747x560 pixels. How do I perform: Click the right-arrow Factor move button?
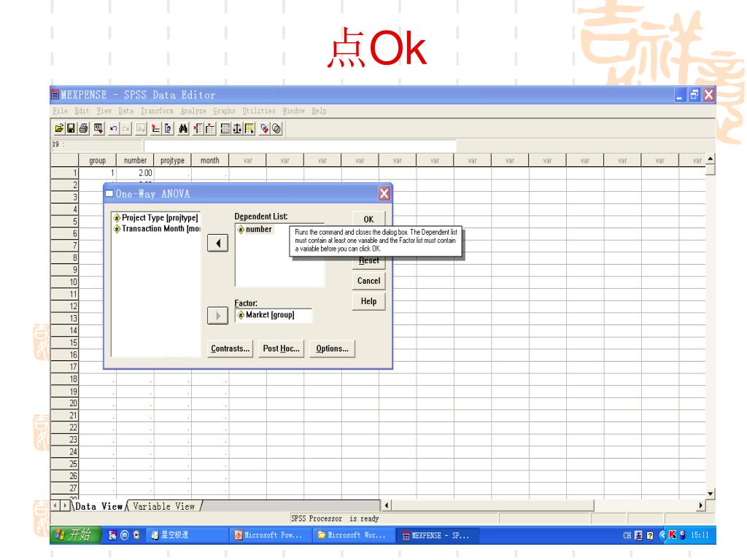pos(217,316)
